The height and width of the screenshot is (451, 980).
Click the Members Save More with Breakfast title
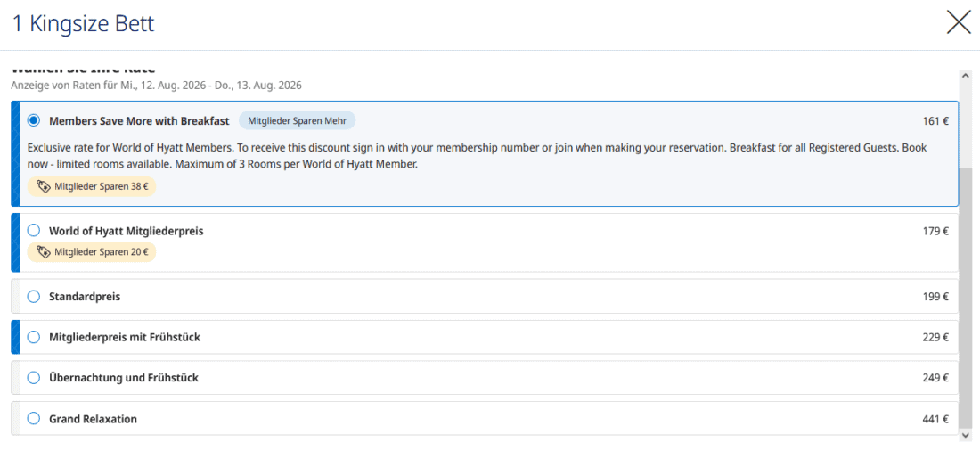pyautogui.click(x=139, y=120)
